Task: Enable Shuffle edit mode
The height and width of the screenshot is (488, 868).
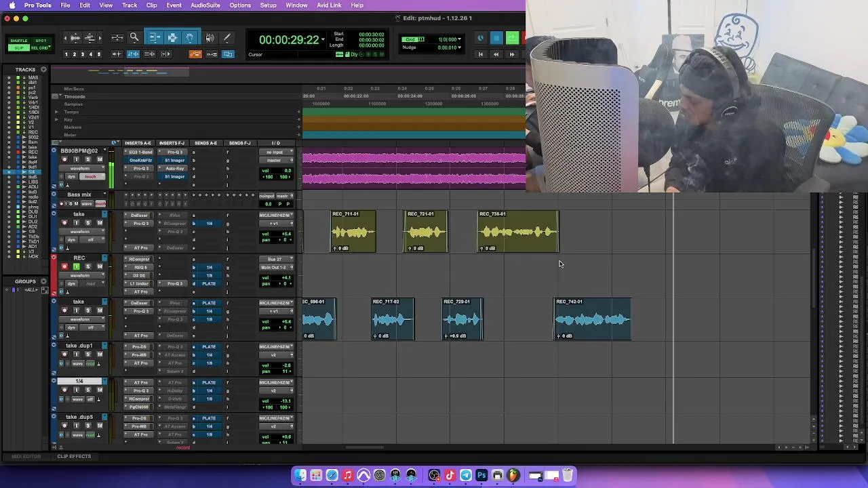Action: (19, 41)
